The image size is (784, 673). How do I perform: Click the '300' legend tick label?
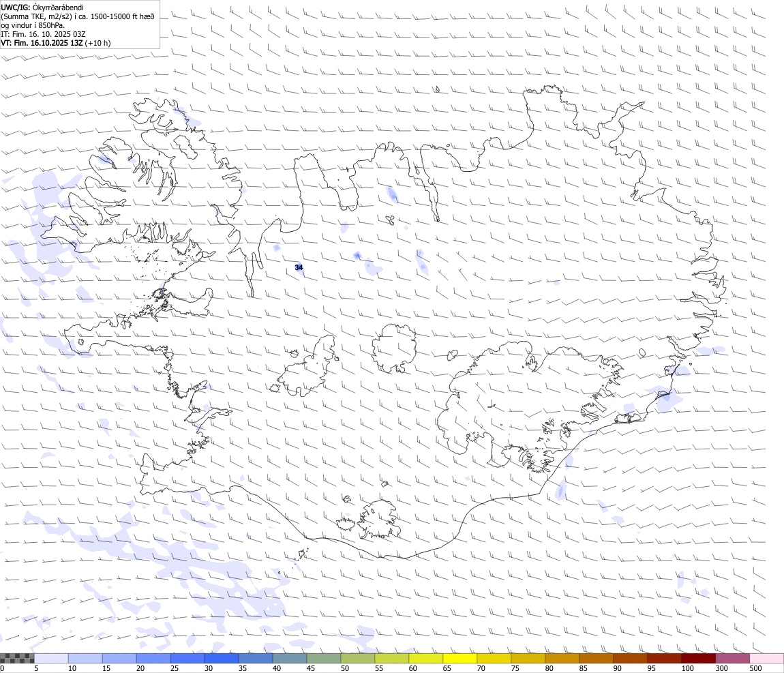coord(721,668)
